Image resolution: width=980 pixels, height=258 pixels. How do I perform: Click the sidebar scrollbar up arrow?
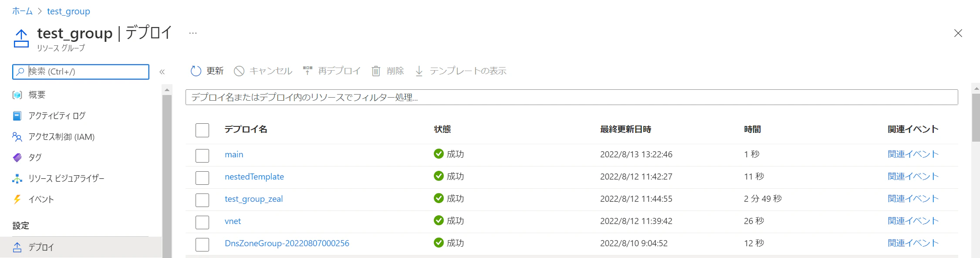coord(167,90)
